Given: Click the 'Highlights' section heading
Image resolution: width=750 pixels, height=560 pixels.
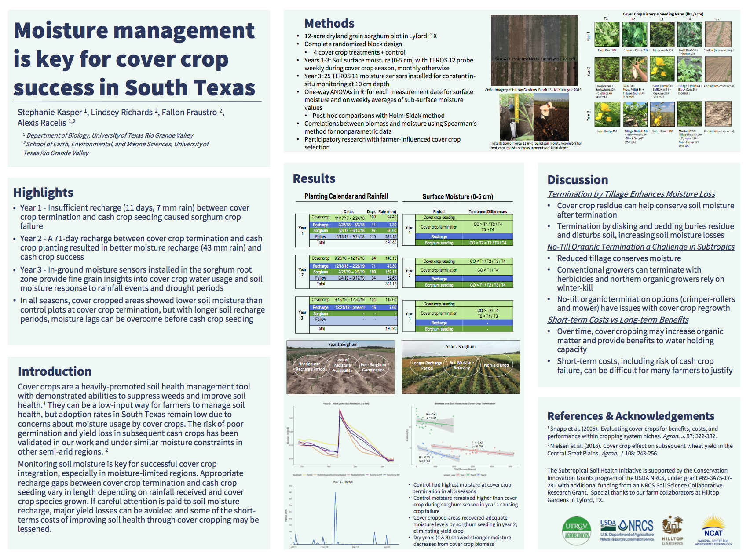Looking at the screenshot, I should pyautogui.click(x=43, y=193).
